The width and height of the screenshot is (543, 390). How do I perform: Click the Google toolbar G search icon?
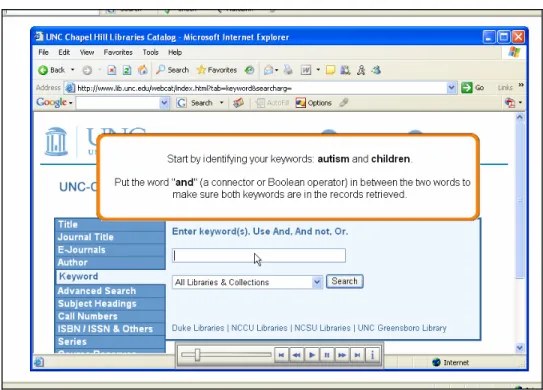181,103
